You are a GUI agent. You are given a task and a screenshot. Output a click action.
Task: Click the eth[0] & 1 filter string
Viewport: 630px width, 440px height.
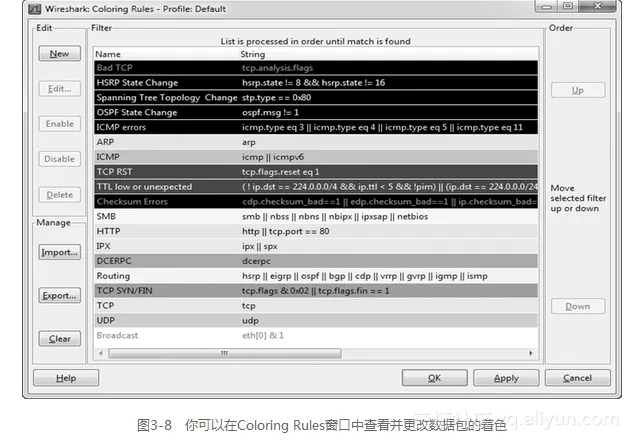click(263, 336)
